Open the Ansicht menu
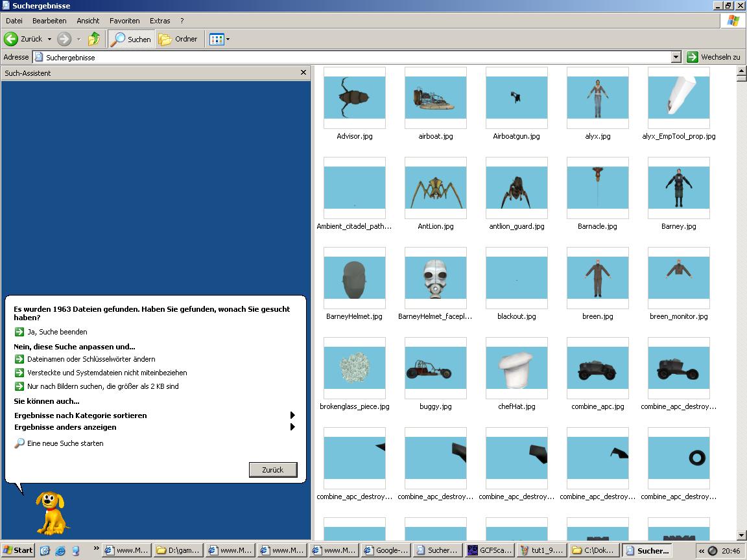This screenshot has width=747, height=560. click(88, 21)
